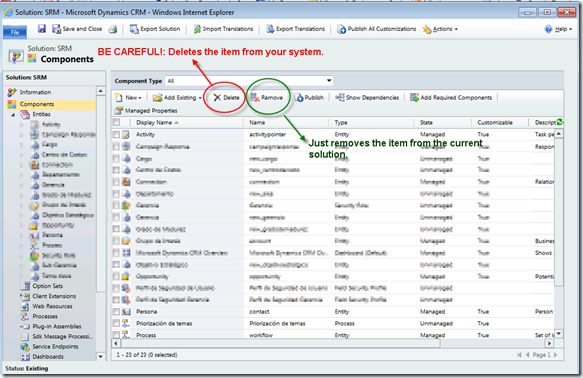The image size is (583, 378).
Task: Check the Persona row checkbox
Action: 116,311
